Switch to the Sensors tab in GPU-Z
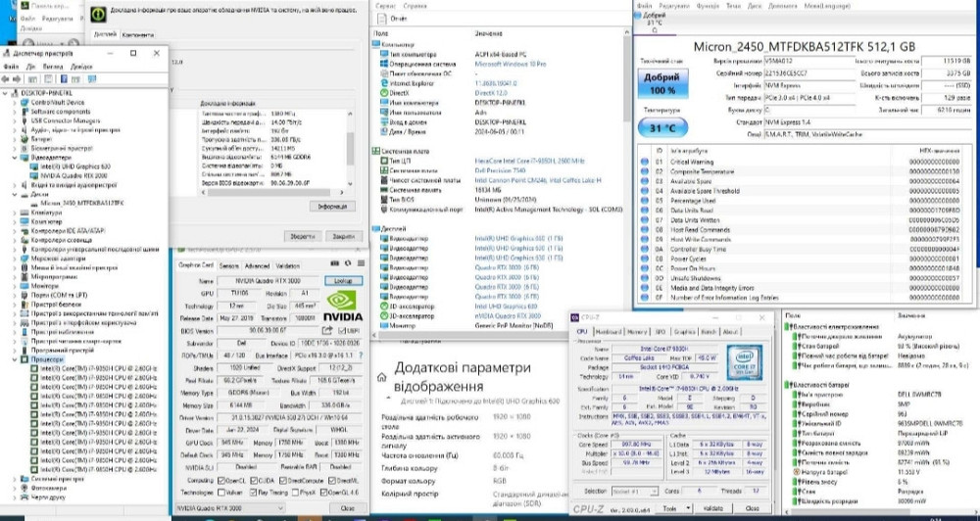The image size is (980, 521). tap(228, 265)
